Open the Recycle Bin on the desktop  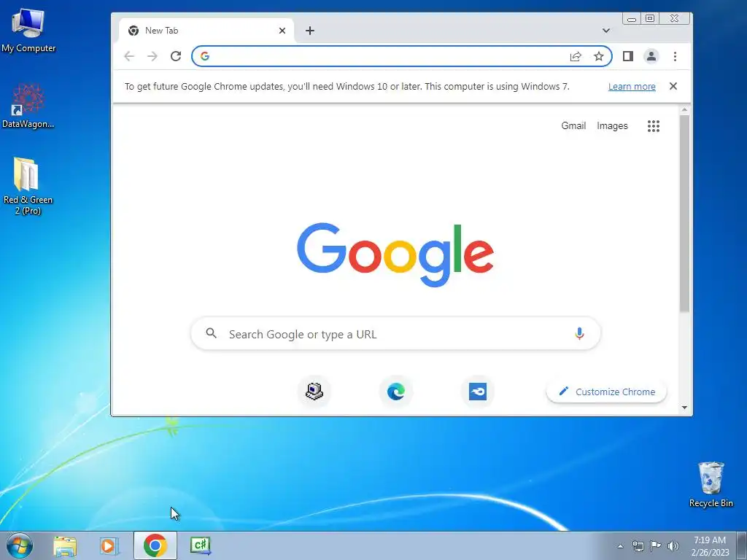[x=711, y=484]
